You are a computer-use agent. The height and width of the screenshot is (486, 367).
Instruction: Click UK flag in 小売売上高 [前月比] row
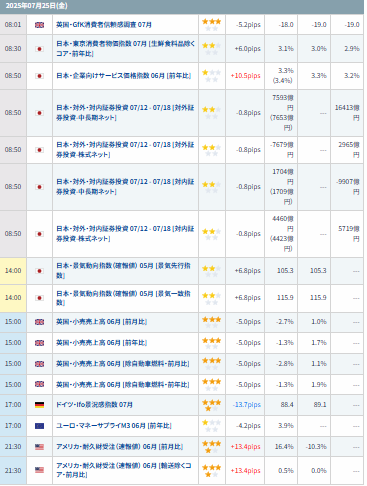[39, 322]
